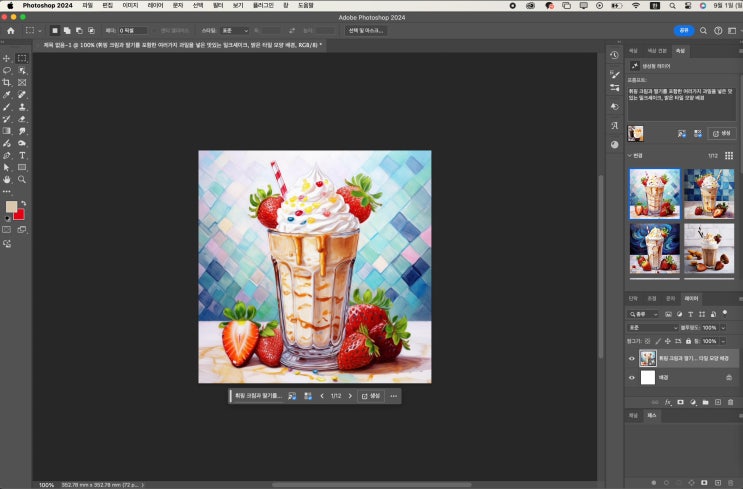
Task: Select the Horizontal Type tool
Action: (22, 155)
